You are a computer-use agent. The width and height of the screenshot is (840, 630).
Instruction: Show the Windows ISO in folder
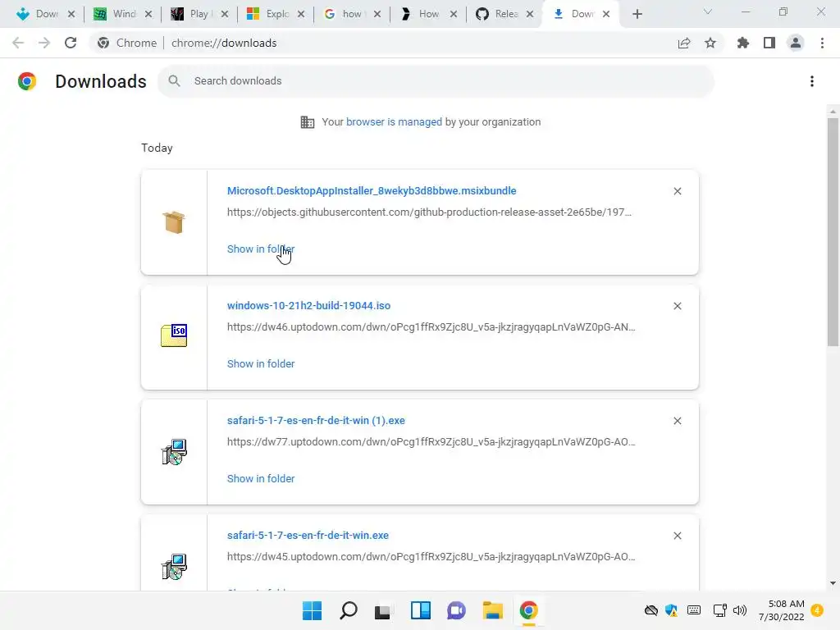(260, 363)
